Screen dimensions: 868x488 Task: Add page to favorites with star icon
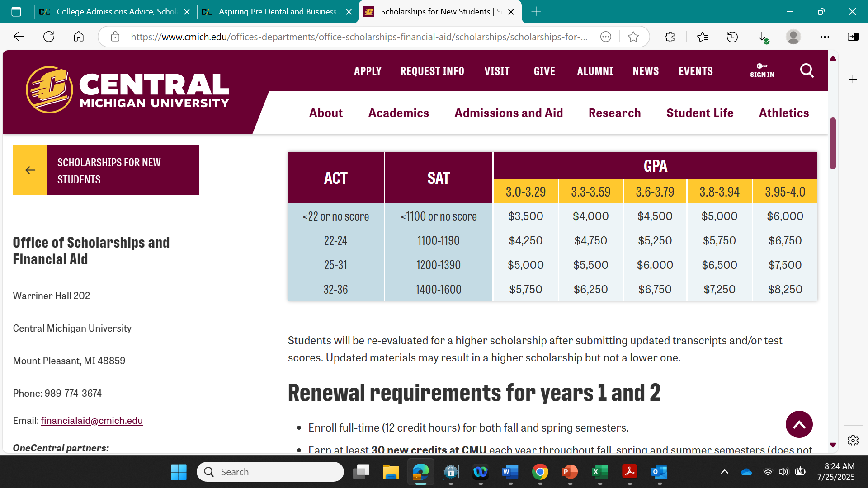pyautogui.click(x=633, y=37)
